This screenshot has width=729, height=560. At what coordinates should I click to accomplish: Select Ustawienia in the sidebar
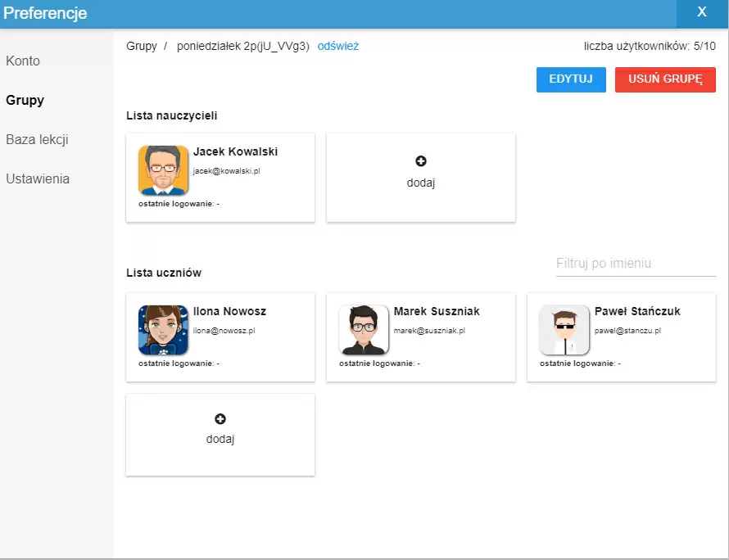pyautogui.click(x=37, y=178)
